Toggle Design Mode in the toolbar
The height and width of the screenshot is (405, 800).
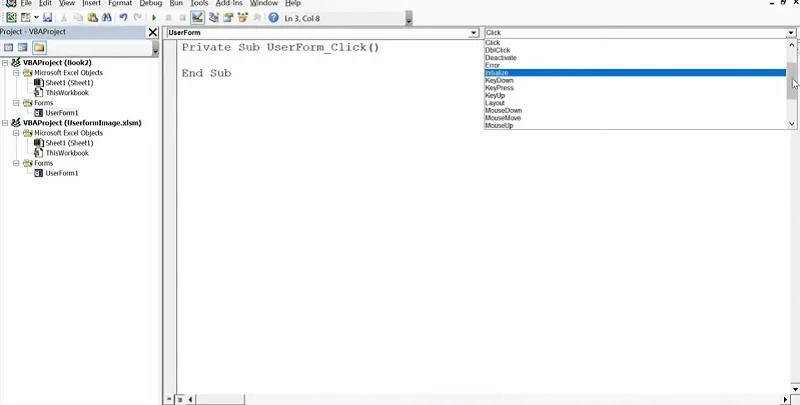198,18
